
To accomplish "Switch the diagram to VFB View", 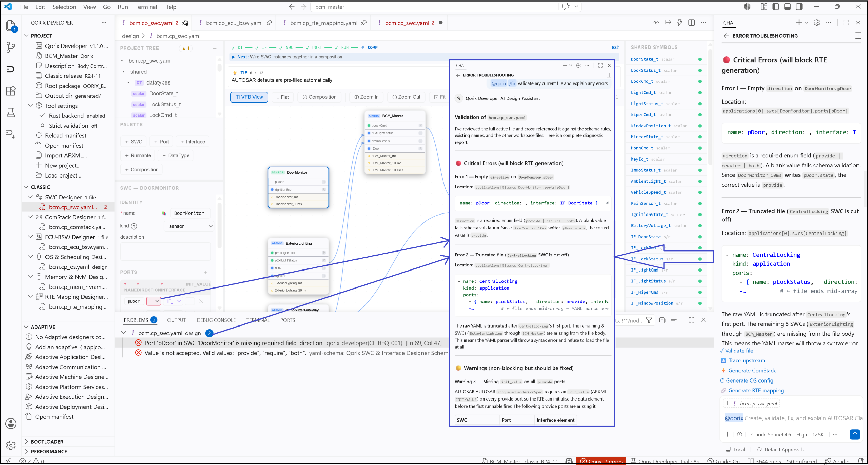I will (249, 97).
